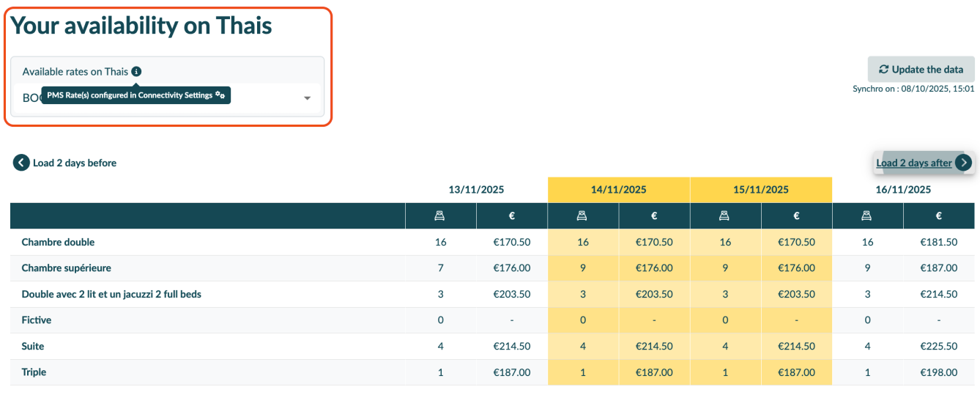Click the euro icon under 13/11/2025
The width and height of the screenshot is (980, 395).
pyautogui.click(x=511, y=216)
